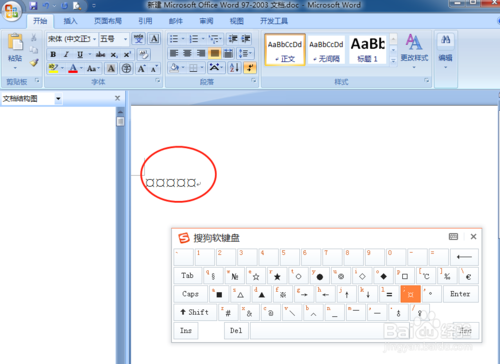The height and width of the screenshot is (364, 500).
Task: Click Increase Indent icon
Action: (246, 39)
